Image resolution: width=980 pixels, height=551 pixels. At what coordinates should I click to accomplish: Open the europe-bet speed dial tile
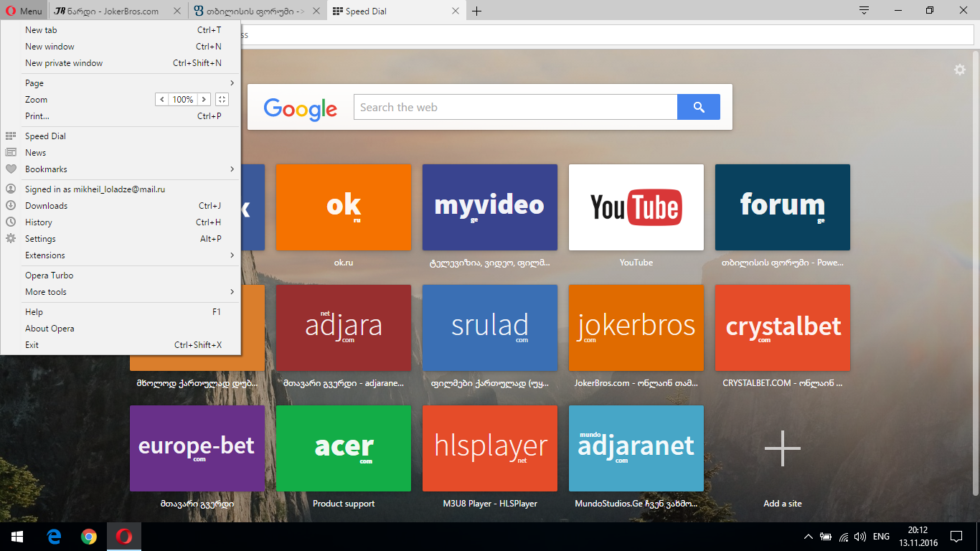(x=197, y=448)
